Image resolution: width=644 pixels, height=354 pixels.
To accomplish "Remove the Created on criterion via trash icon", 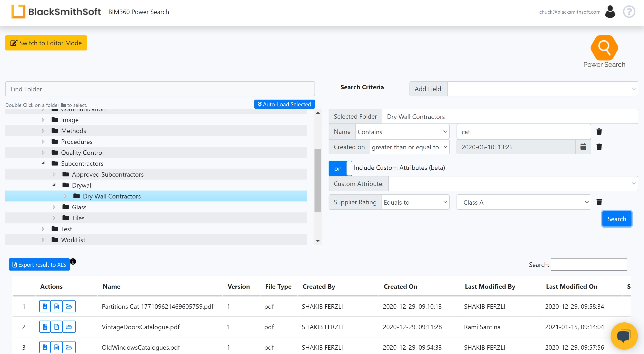I will click(x=599, y=147).
